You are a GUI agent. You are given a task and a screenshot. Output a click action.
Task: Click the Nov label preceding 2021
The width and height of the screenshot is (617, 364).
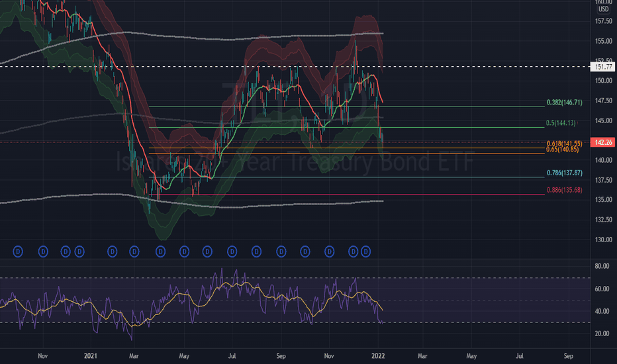[x=42, y=356]
